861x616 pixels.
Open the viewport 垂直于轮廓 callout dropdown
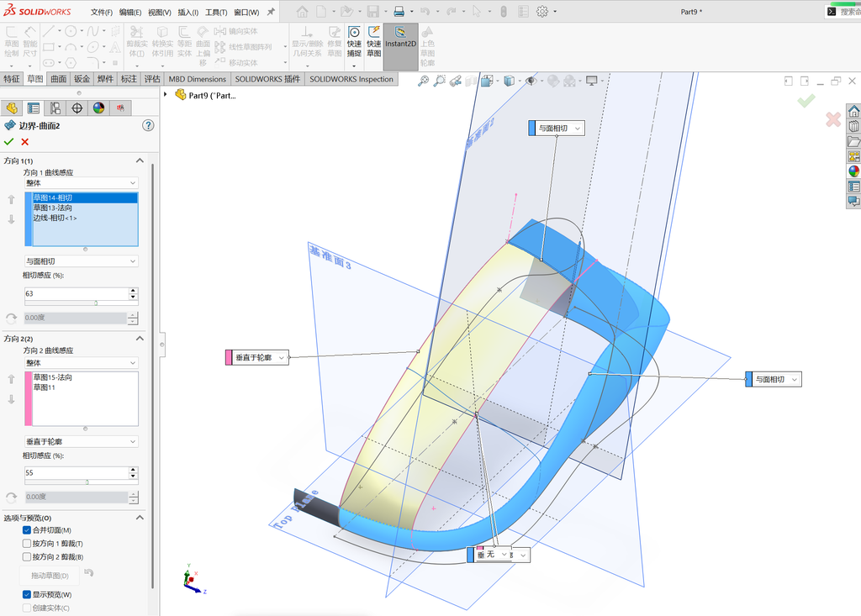tap(281, 357)
